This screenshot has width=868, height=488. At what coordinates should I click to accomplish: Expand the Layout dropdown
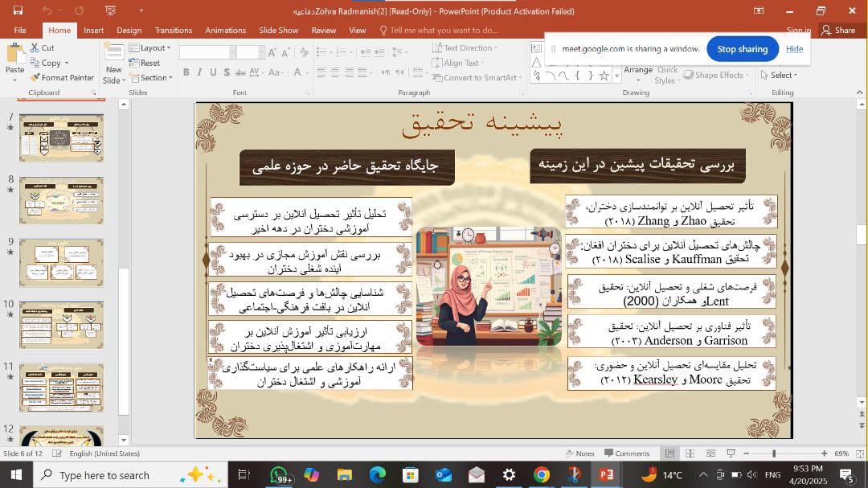pyautogui.click(x=151, y=48)
